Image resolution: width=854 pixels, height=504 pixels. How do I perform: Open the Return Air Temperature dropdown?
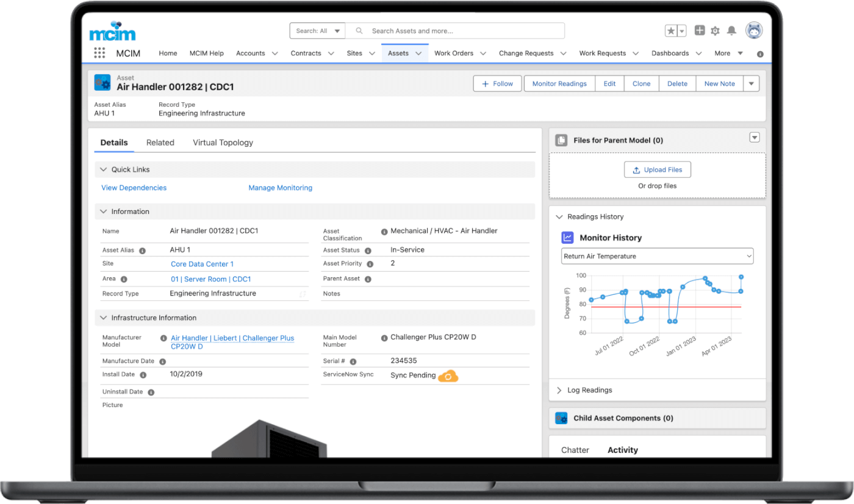click(657, 257)
